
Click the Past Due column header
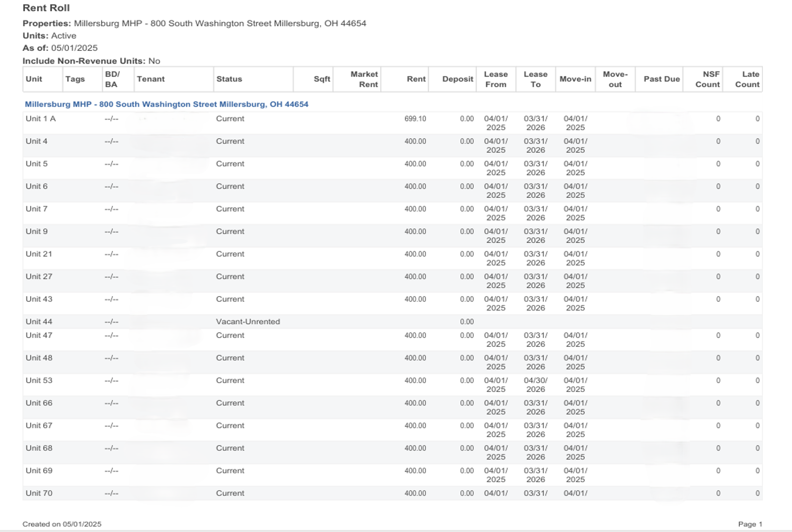(x=661, y=79)
